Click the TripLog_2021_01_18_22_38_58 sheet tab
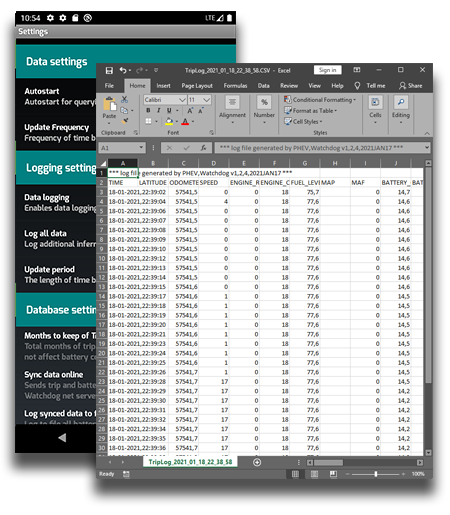450x515 pixels. 190,462
